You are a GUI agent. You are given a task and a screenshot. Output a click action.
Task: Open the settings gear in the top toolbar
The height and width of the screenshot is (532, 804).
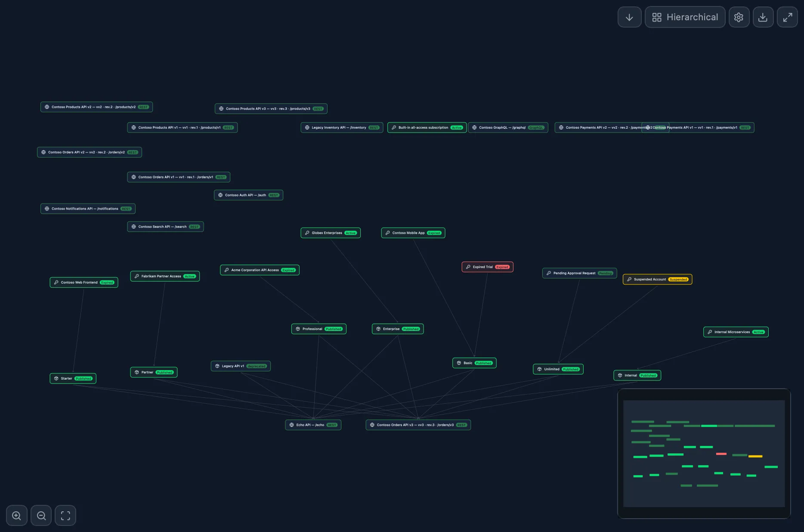click(739, 17)
